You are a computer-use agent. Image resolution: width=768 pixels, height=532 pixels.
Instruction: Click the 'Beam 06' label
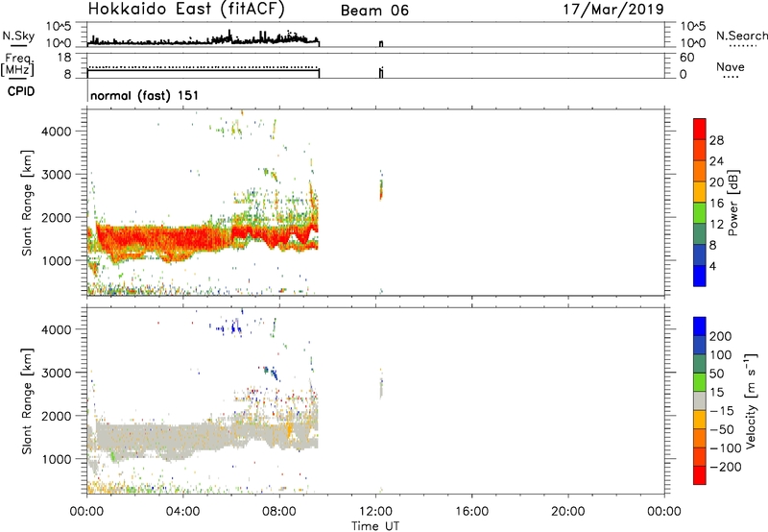[x=374, y=11]
